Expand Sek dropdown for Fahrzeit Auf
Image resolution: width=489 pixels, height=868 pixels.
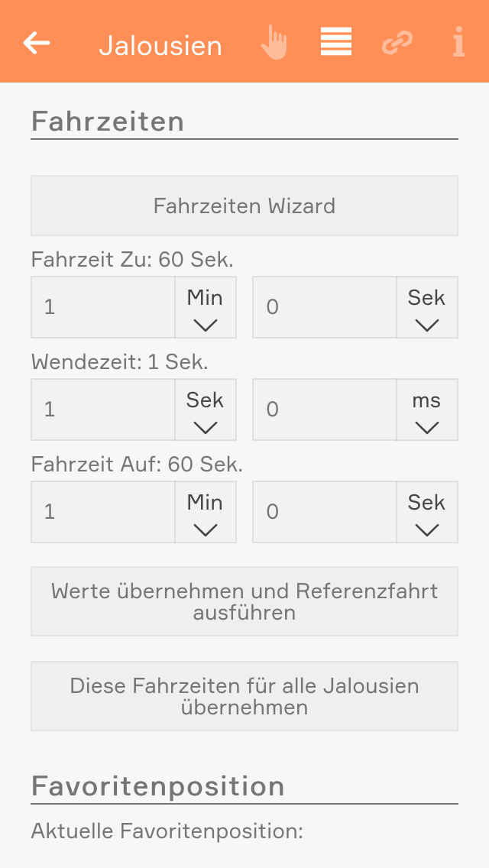point(427,513)
